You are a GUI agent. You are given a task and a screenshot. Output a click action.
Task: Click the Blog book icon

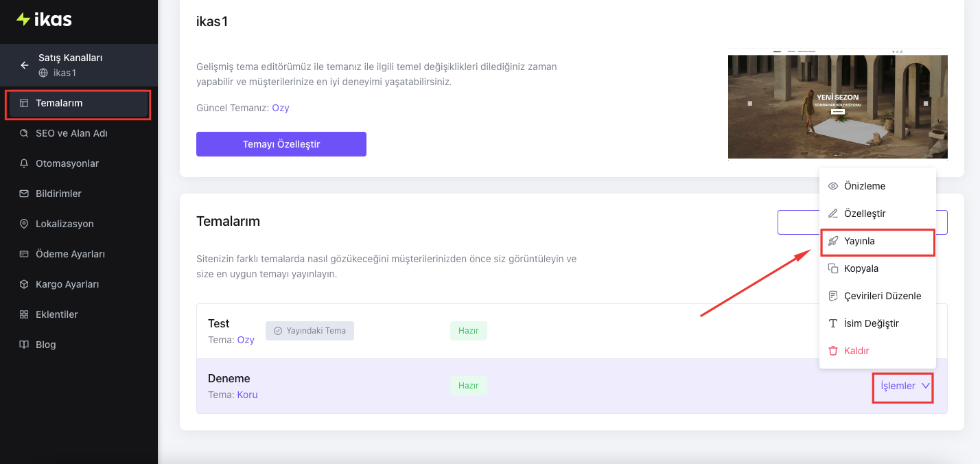[x=24, y=345]
